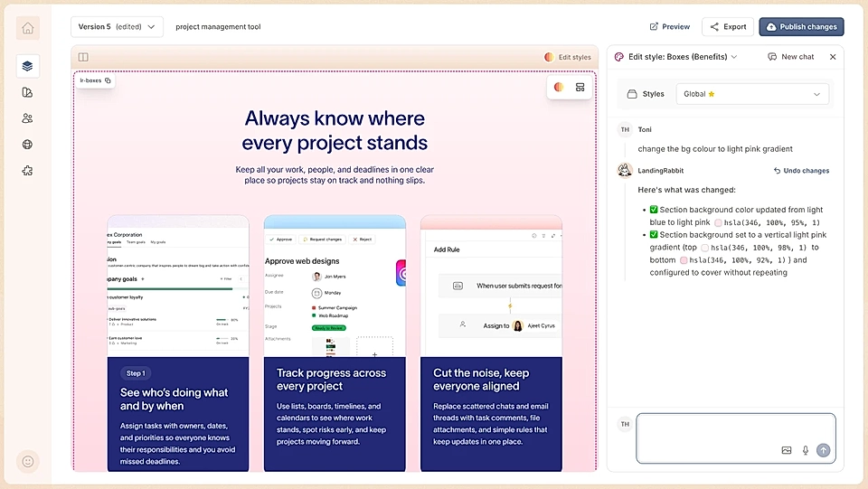This screenshot has height=489, width=868.
Task: Click Toni's user message text
Action: tap(714, 149)
